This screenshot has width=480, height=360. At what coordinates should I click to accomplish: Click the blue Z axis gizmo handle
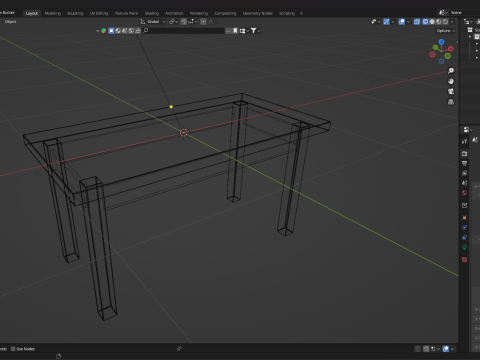(x=441, y=42)
